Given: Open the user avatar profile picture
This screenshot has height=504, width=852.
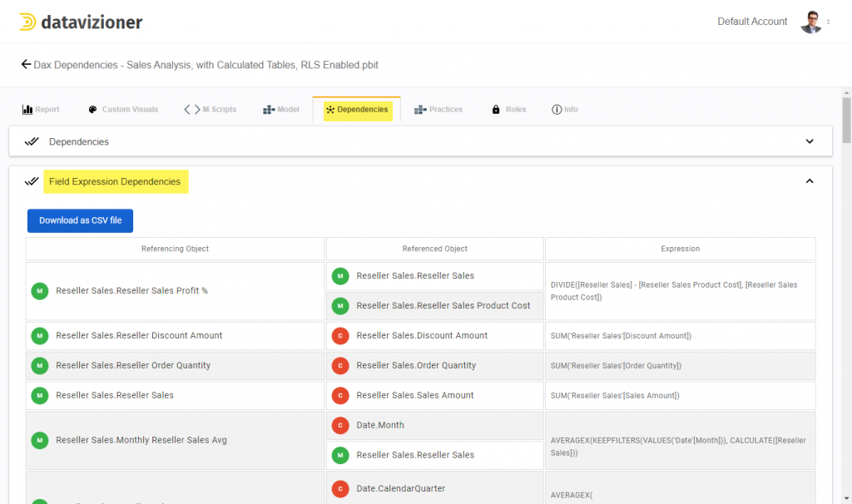Looking at the screenshot, I should pos(811,22).
